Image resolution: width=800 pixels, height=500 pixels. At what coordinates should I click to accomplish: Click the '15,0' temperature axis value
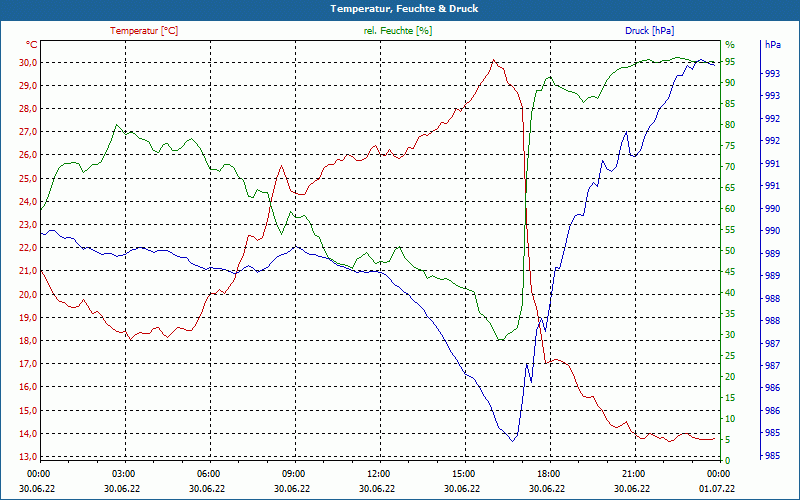tap(28, 410)
